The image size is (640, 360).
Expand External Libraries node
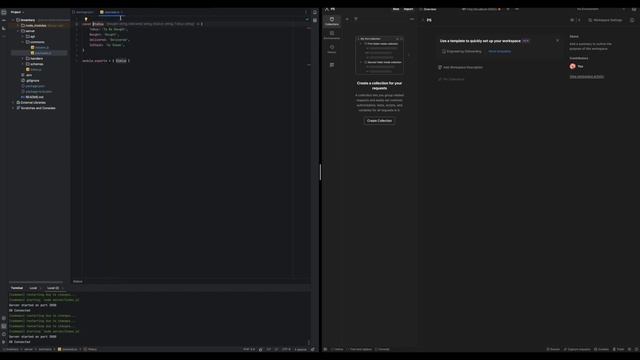tap(13, 102)
